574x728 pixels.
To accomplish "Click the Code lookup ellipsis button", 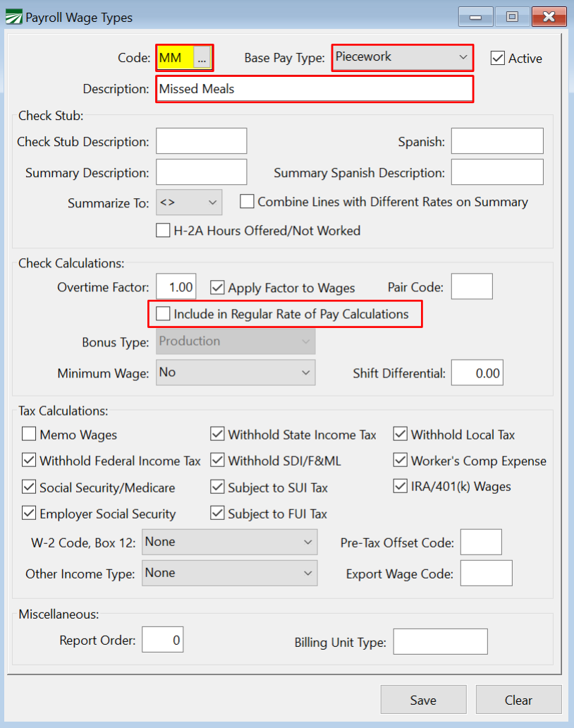I will (202, 59).
